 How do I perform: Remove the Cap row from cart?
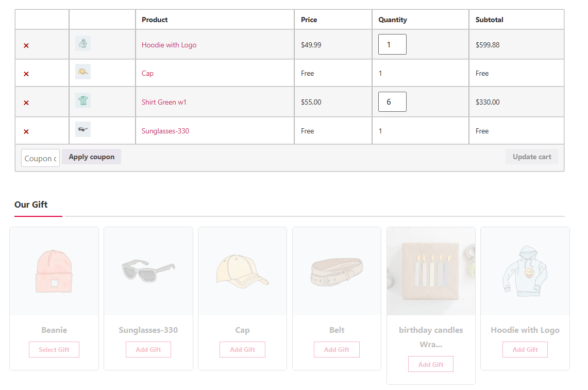pos(26,74)
